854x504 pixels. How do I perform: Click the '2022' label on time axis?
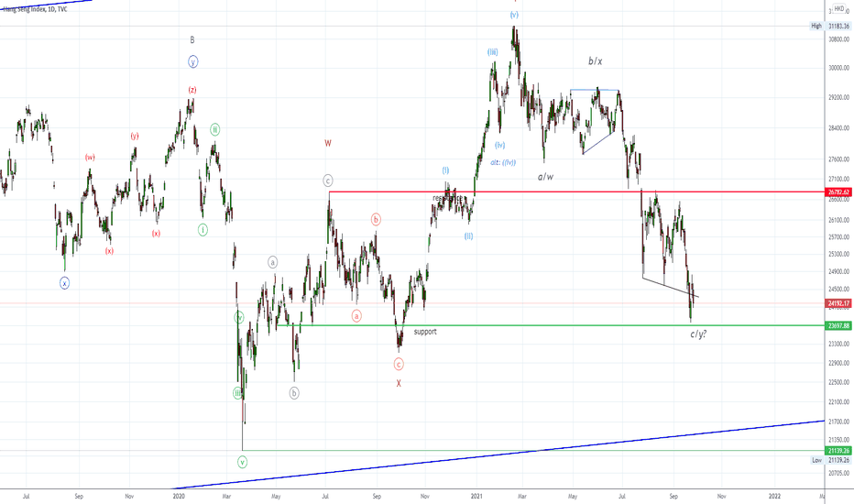[x=774, y=497]
